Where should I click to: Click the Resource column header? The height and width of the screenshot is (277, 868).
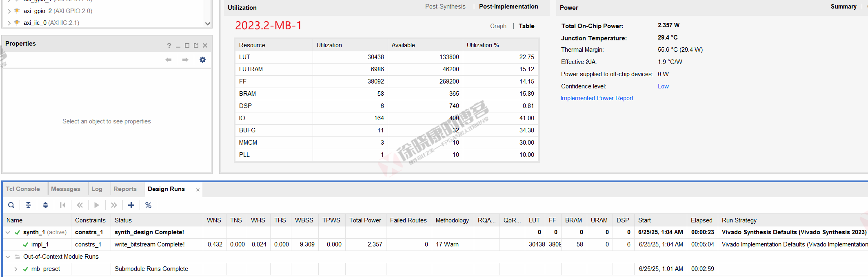(273, 45)
